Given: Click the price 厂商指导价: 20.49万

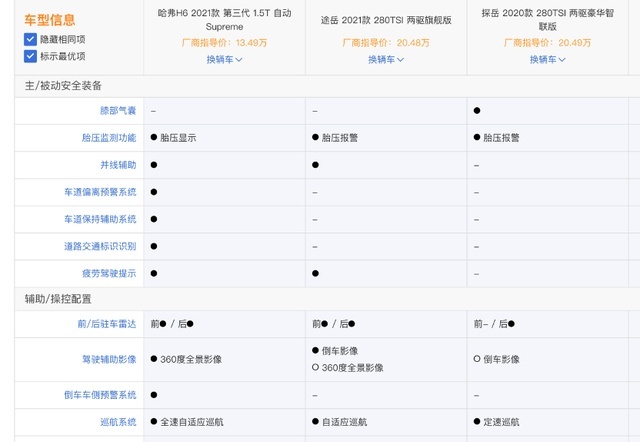Looking at the screenshot, I should pos(547,43).
